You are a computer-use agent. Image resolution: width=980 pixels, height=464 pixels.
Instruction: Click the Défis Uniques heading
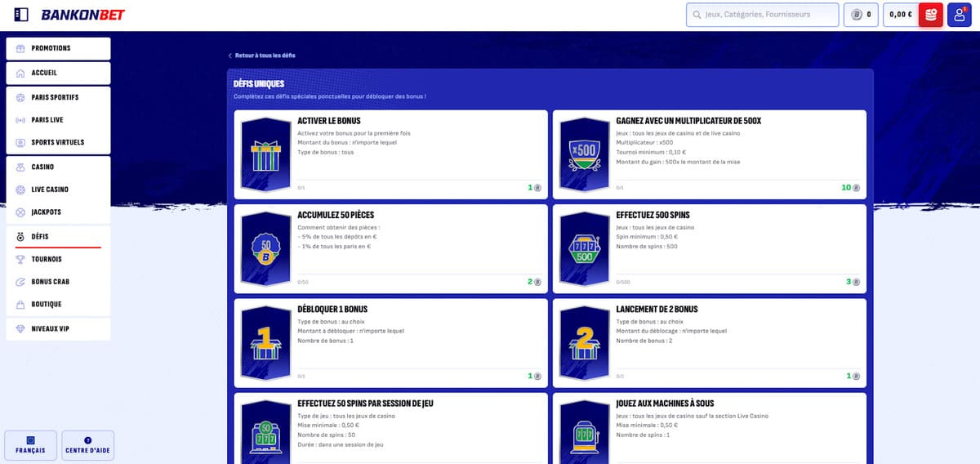click(259, 83)
